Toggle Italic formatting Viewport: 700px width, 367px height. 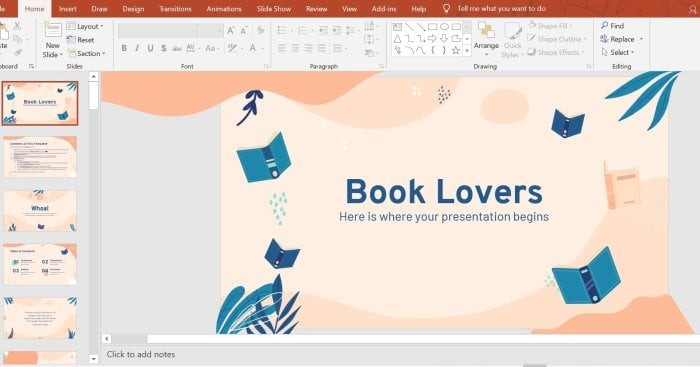click(x=137, y=48)
